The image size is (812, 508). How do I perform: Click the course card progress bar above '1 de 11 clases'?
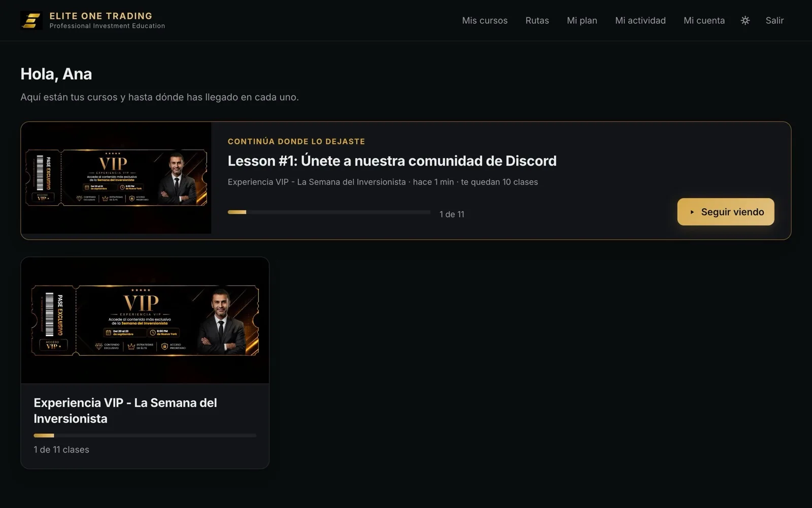coord(145,435)
